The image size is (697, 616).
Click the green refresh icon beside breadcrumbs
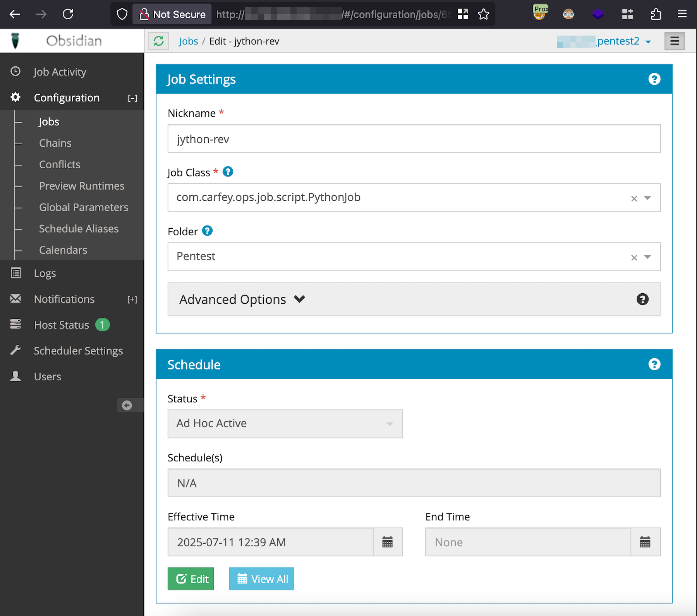pos(159,41)
